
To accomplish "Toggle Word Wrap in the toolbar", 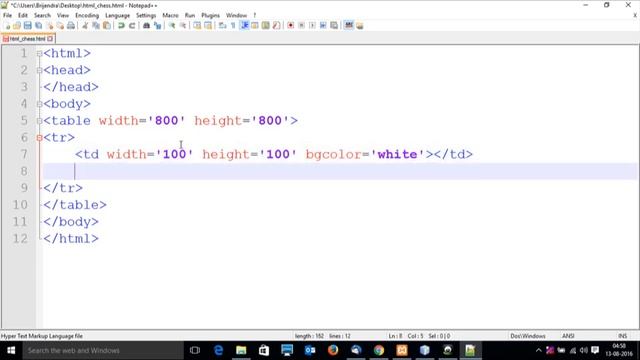I will pos(222,25).
